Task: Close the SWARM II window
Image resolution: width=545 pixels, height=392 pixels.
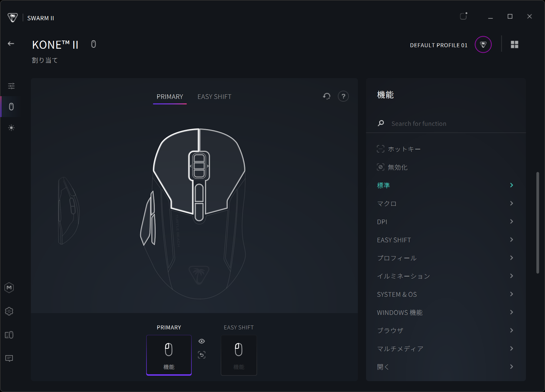Action: click(529, 16)
